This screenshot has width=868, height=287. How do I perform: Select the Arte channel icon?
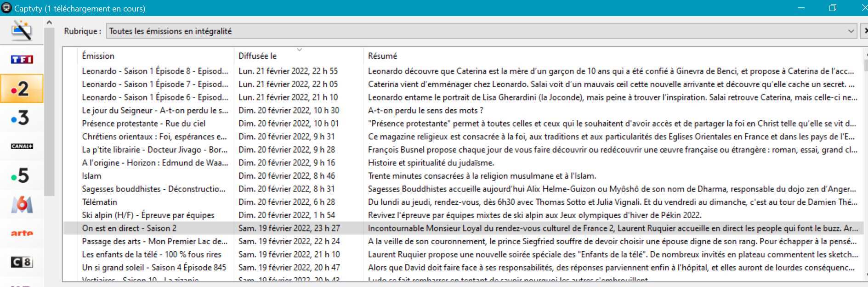coord(22,233)
